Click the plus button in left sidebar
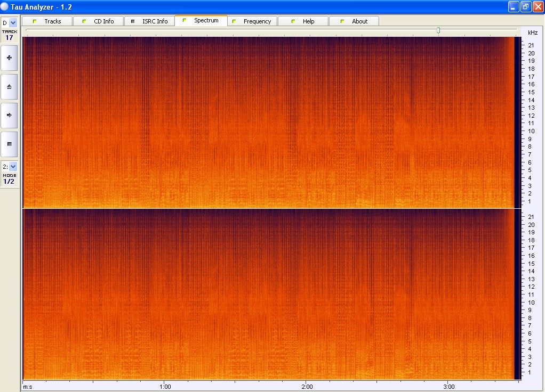 tap(9, 58)
